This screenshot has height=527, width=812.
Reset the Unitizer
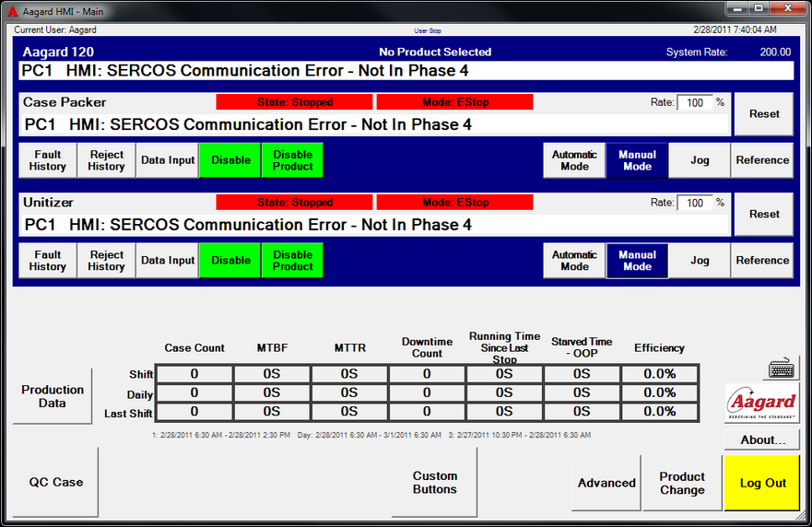click(764, 215)
